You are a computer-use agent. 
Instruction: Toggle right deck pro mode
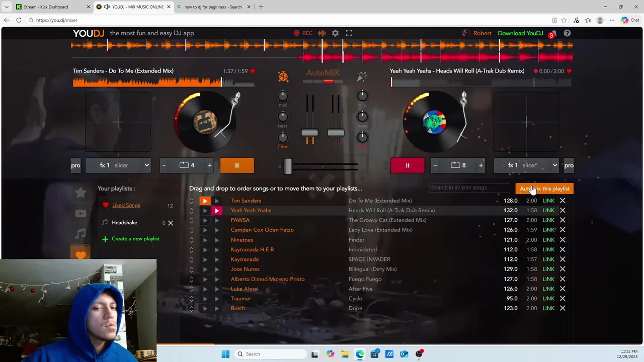coord(569,165)
